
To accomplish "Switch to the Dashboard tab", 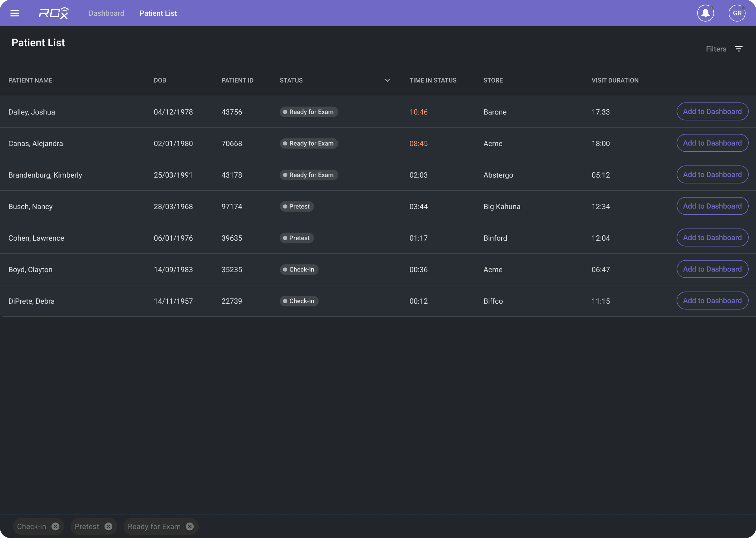I will pyautogui.click(x=106, y=13).
